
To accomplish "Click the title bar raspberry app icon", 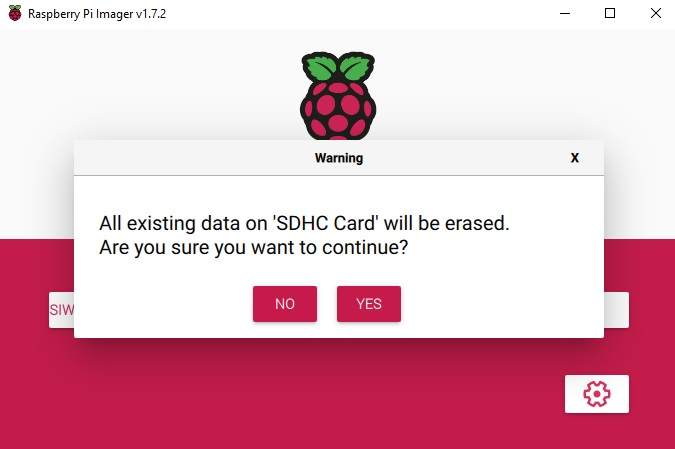I will click(14, 13).
